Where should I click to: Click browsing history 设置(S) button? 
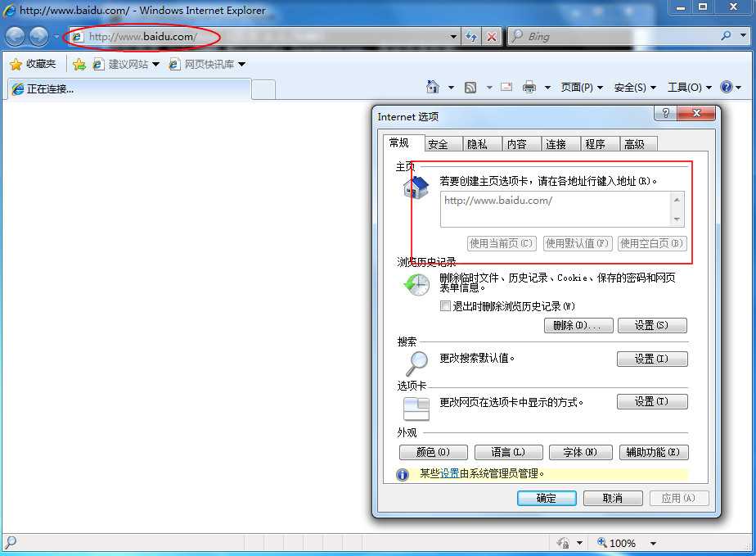point(652,325)
